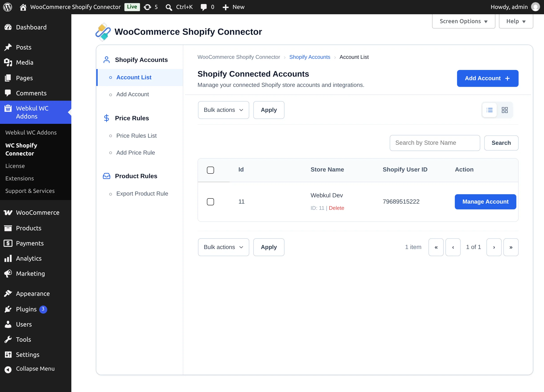
Task: Click the Ctrl+K search magnifier icon
Action: coord(169,7)
